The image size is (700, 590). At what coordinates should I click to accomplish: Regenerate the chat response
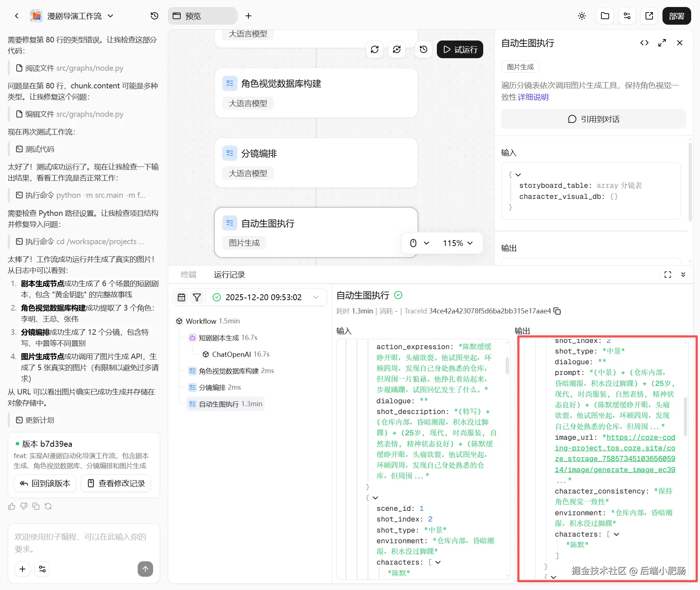pyautogui.click(x=48, y=506)
